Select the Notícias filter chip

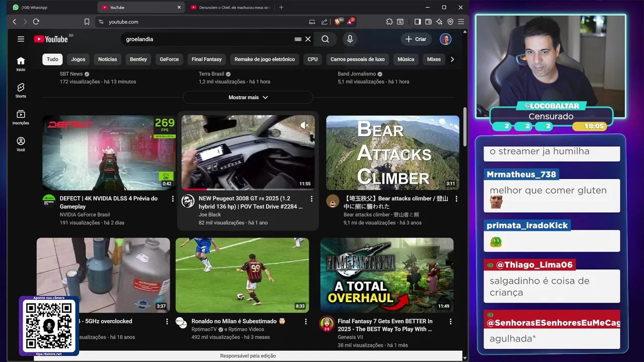[x=108, y=59]
